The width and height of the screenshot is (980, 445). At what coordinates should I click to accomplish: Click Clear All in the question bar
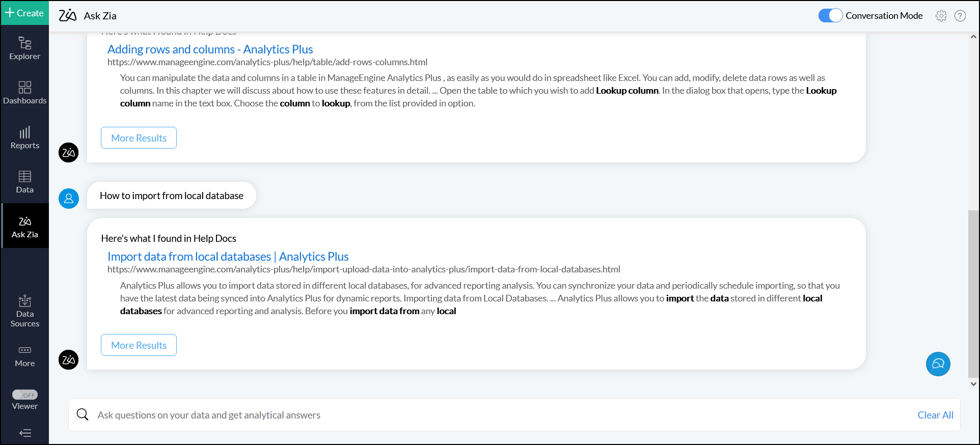click(935, 415)
